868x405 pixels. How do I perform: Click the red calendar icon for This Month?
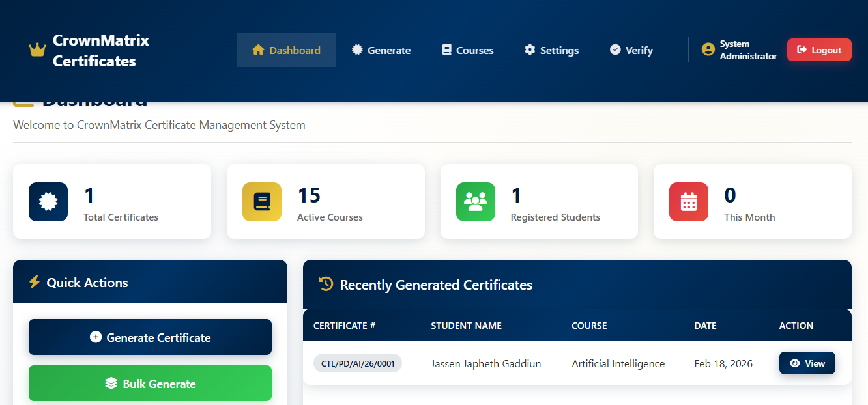click(x=689, y=202)
